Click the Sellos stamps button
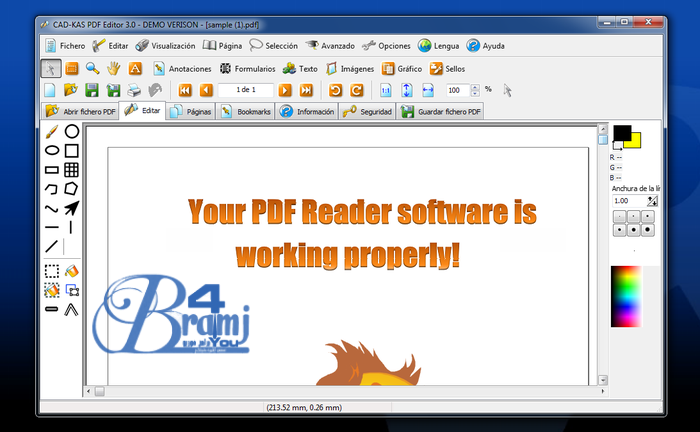Image resolution: width=700 pixels, height=432 pixels. click(x=447, y=69)
